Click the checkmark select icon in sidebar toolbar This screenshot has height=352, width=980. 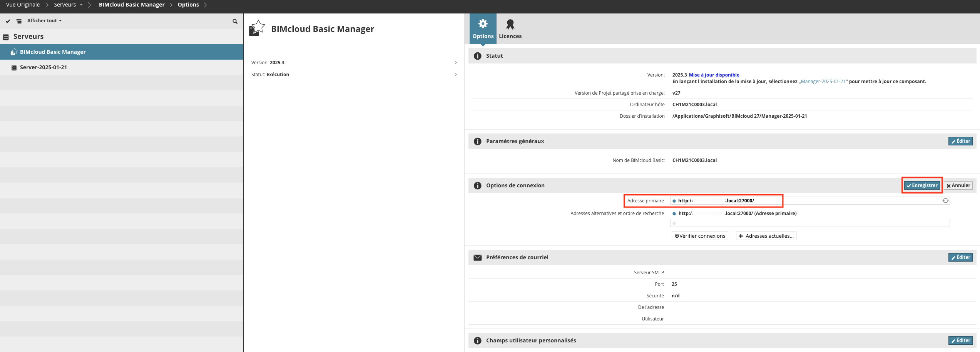pos(8,21)
